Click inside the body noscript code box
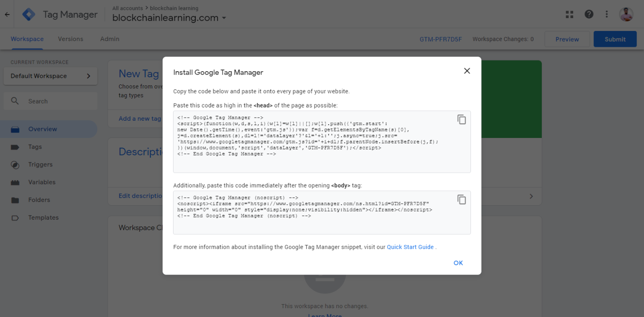 [322, 212]
